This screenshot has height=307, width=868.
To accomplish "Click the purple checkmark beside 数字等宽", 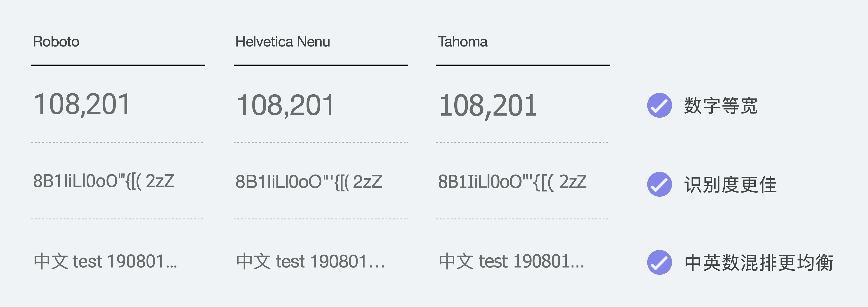I will [659, 105].
